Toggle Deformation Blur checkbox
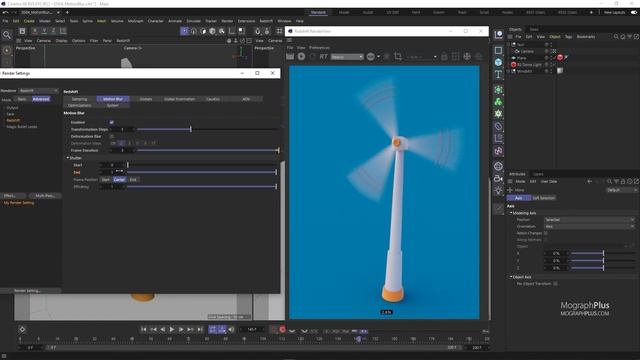The width and height of the screenshot is (640, 360). pos(111,136)
